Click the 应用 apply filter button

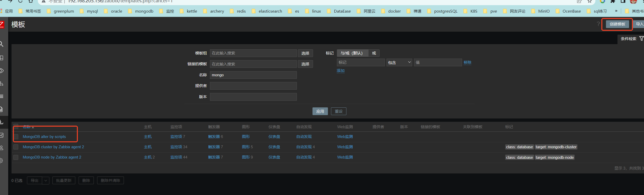320,111
